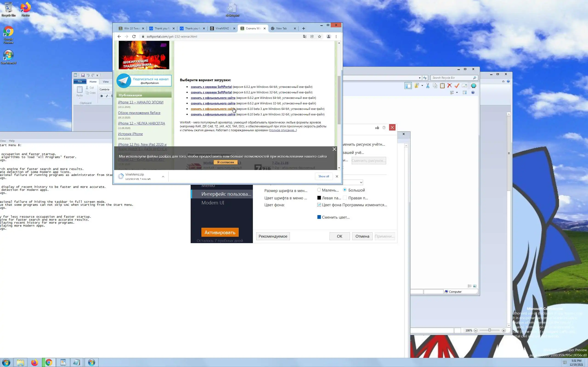Click the orange Активировать button
588x367 pixels.
[x=220, y=232]
